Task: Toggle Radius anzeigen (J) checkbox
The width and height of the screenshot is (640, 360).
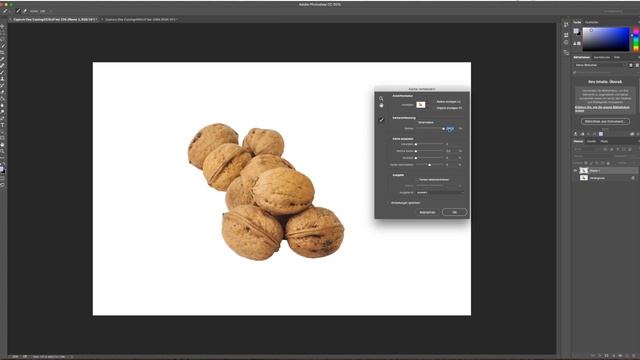Action: [448, 102]
